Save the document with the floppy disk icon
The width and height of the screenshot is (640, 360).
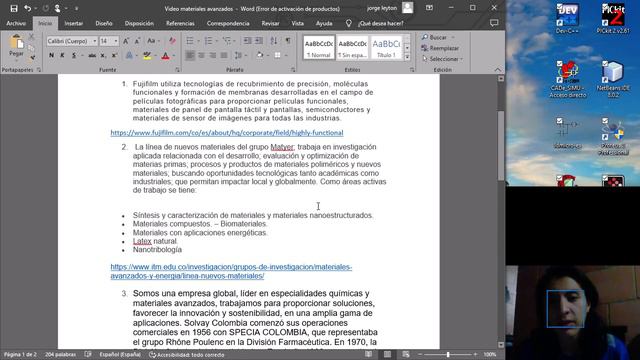click(14, 8)
